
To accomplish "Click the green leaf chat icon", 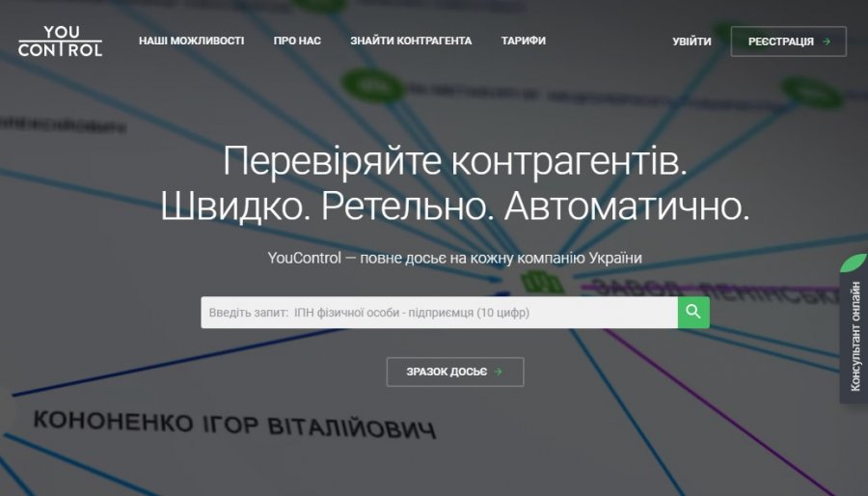I will point(854,262).
